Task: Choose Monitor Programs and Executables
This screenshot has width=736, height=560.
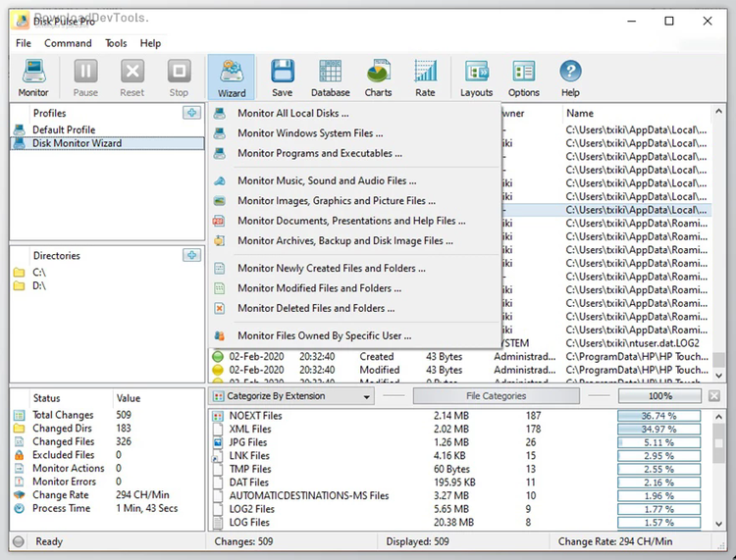Action: [x=354, y=153]
